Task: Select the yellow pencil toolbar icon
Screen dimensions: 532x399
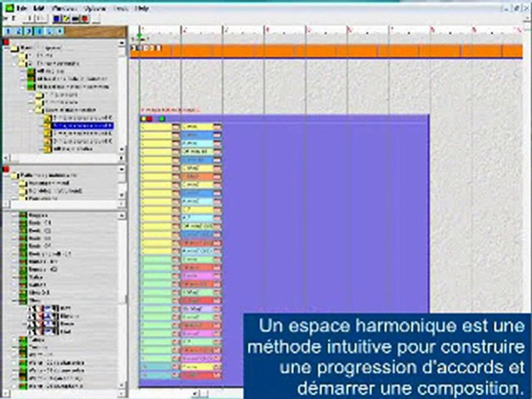Action: click(66, 18)
